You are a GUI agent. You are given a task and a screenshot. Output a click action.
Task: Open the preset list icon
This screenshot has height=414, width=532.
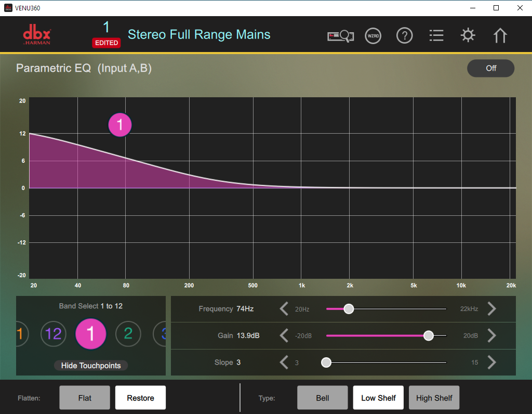[436, 36]
